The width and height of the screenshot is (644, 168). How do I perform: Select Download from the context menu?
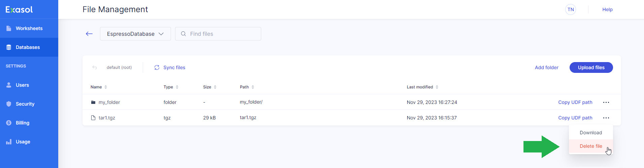[591, 133]
